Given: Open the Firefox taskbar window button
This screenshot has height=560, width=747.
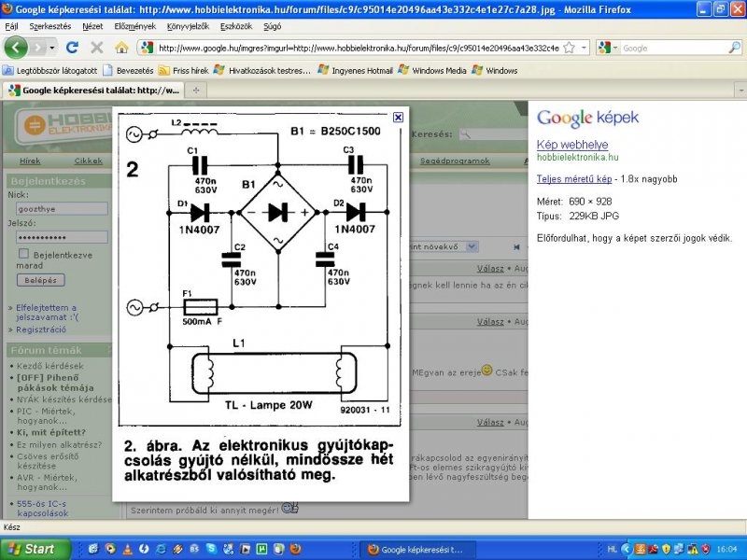Looking at the screenshot, I should pyautogui.click(x=417, y=550).
